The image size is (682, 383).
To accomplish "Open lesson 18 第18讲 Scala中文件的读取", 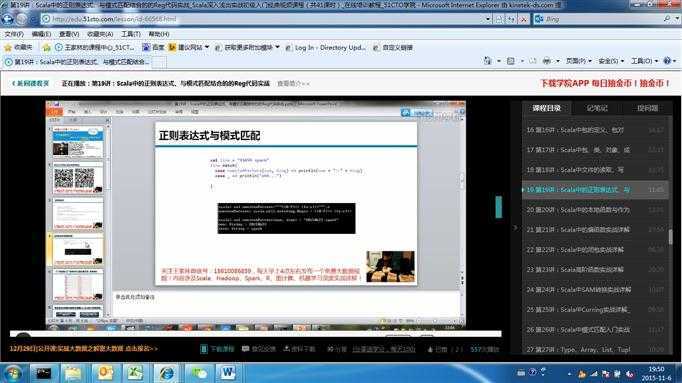I will point(595,170).
